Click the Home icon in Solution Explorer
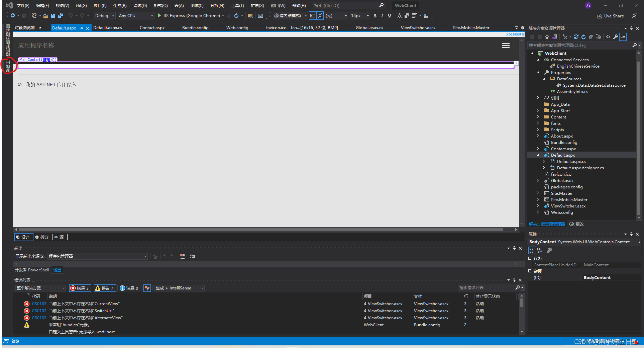644x348 pixels. 547,37
